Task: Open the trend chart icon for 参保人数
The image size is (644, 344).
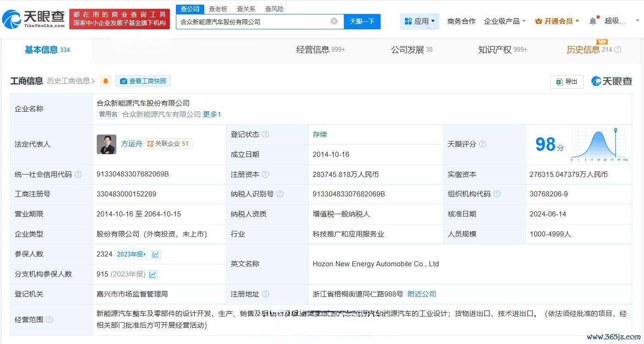Action: point(156,254)
